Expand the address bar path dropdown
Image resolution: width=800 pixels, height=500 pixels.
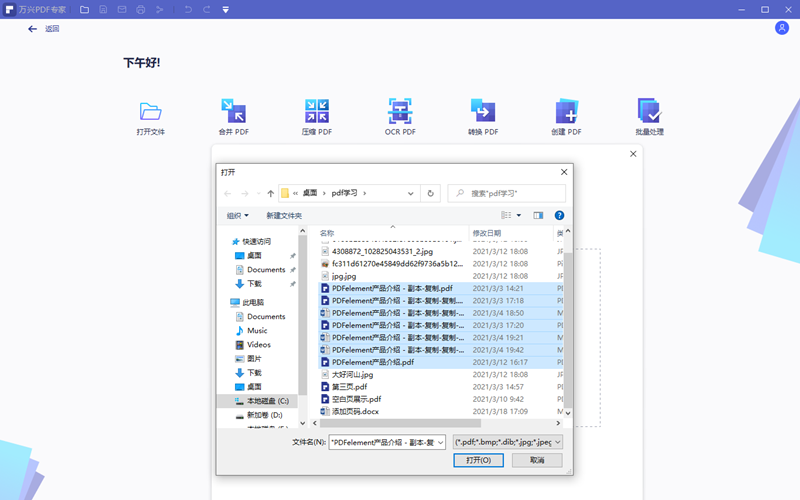pos(411,193)
